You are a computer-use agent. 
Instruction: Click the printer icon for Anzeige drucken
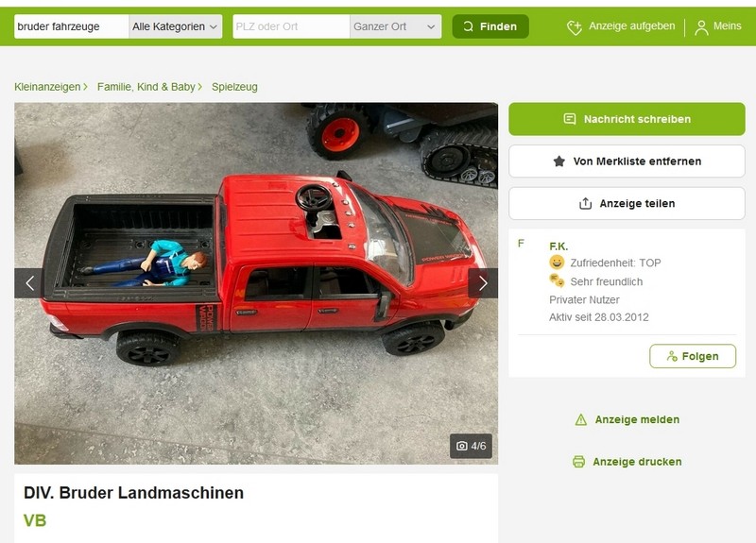(578, 462)
